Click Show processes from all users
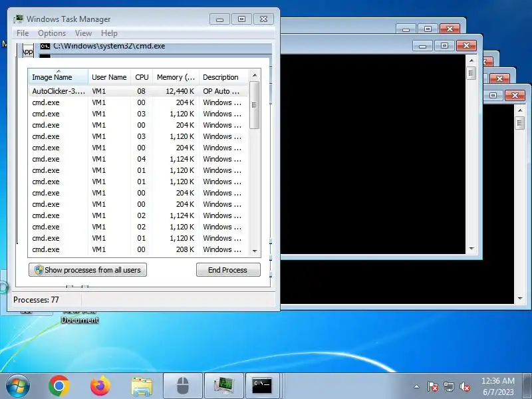Viewport: 532px width, 399px height. point(88,270)
